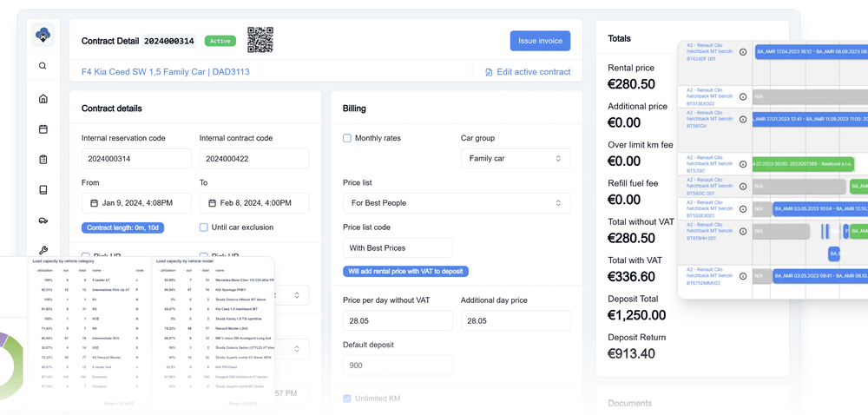Open the BT561GV vehicle link in the timeline

tap(710, 119)
